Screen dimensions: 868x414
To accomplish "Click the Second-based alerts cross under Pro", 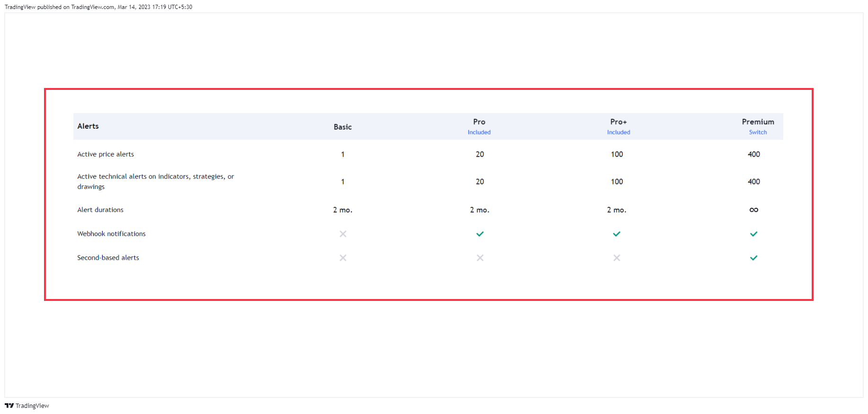I will pos(480,258).
